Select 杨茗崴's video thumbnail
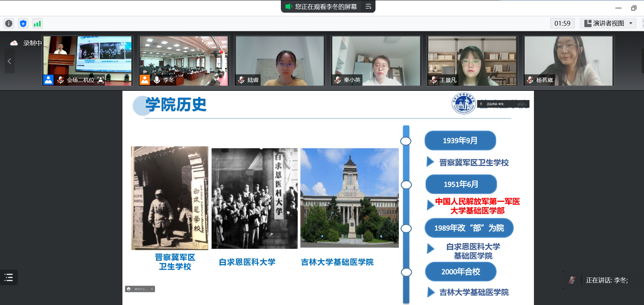 [568, 61]
